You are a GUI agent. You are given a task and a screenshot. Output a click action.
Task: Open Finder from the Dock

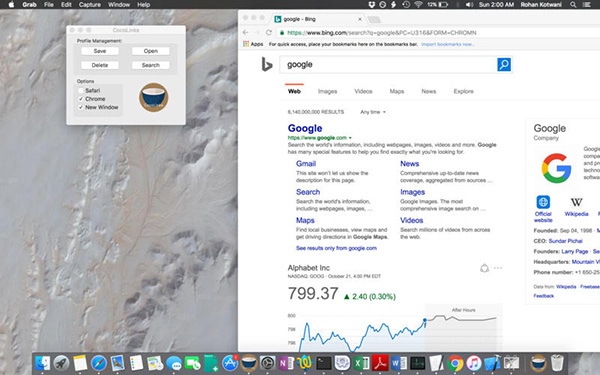pyautogui.click(x=42, y=363)
